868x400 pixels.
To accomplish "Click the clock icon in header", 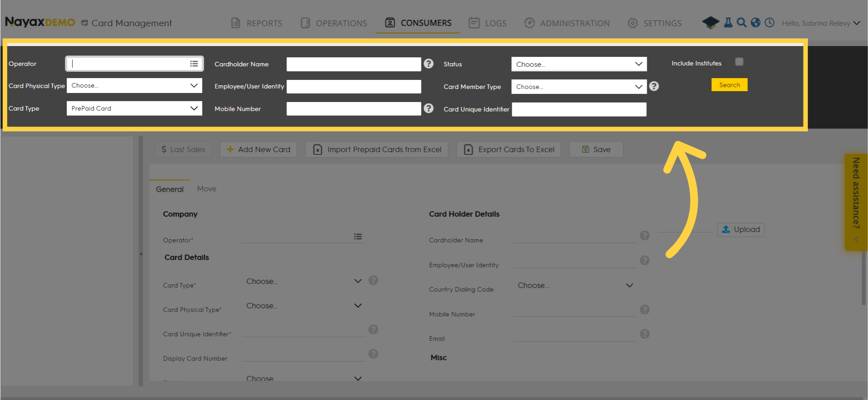I will coord(770,23).
